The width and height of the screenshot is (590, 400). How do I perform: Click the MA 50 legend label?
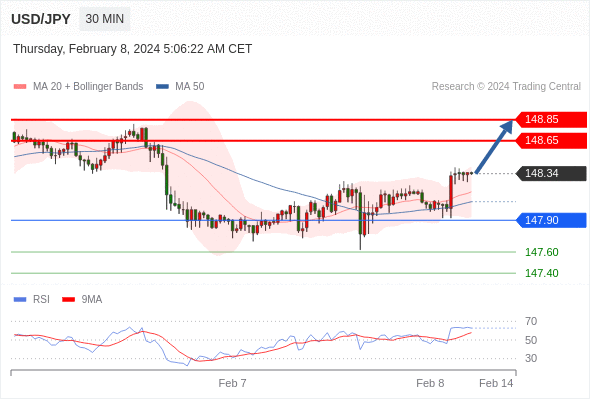tap(190, 87)
